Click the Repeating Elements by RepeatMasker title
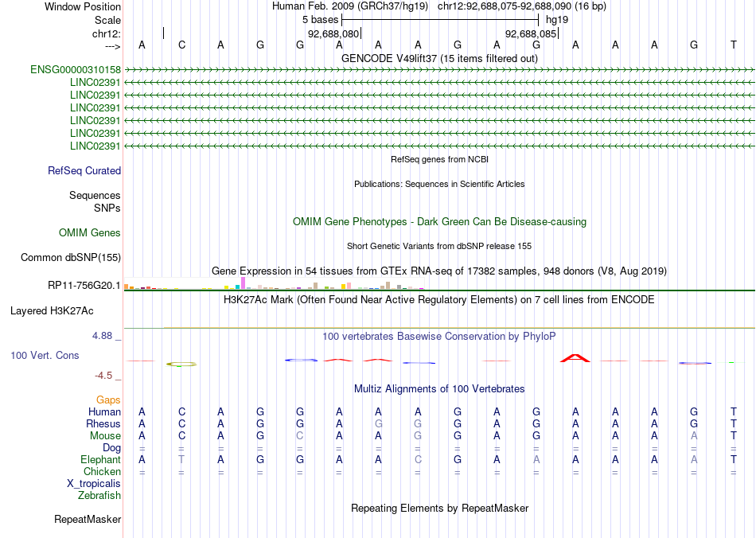756x538 pixels. tap(440, 508)
